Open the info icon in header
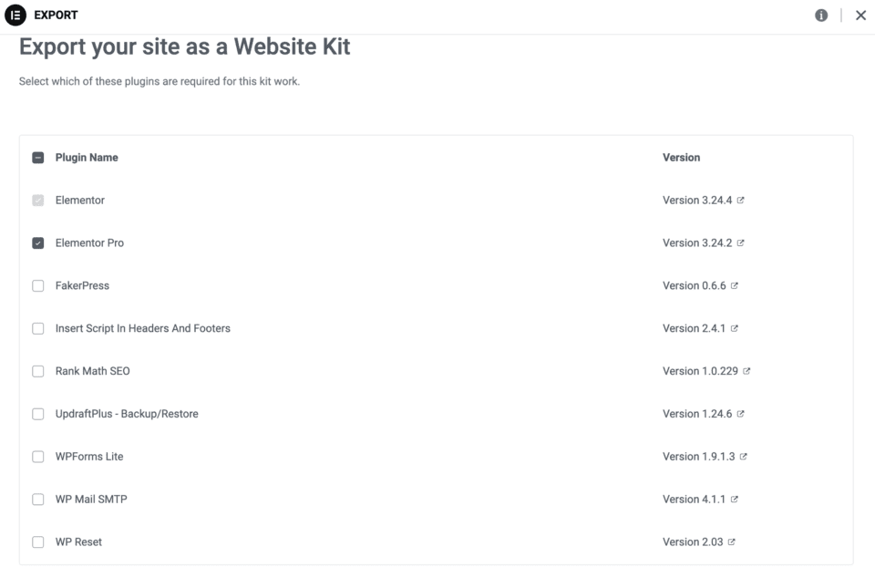This screenshot has height=588, width=875. (x=821, y=15)
